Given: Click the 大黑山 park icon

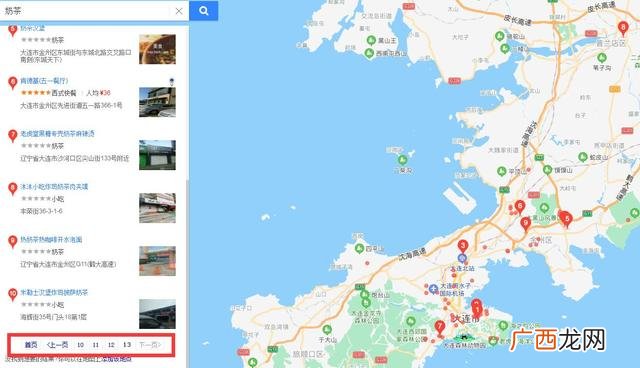Looking at the screenshot, I should (544, 208).
